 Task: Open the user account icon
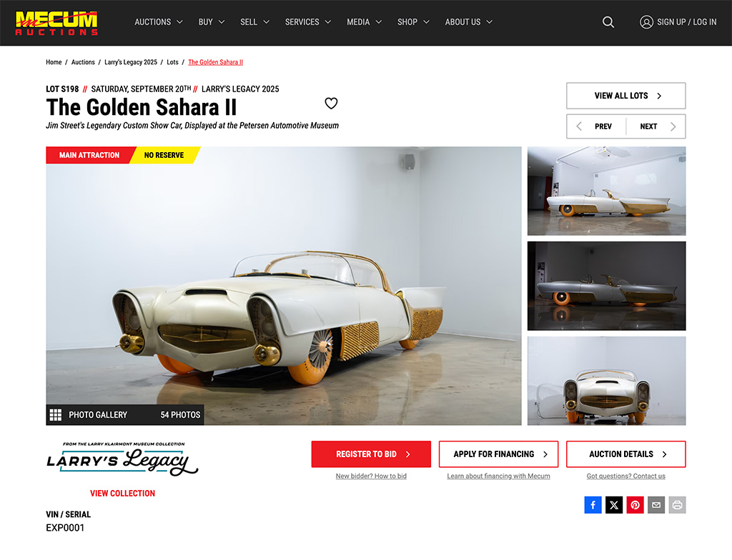646,22
